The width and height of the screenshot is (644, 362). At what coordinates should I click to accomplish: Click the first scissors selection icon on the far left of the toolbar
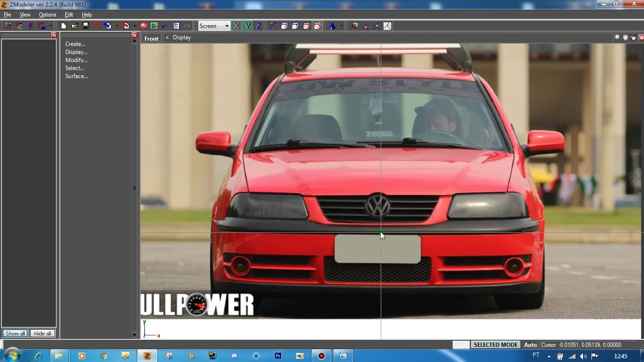[8, 26]
